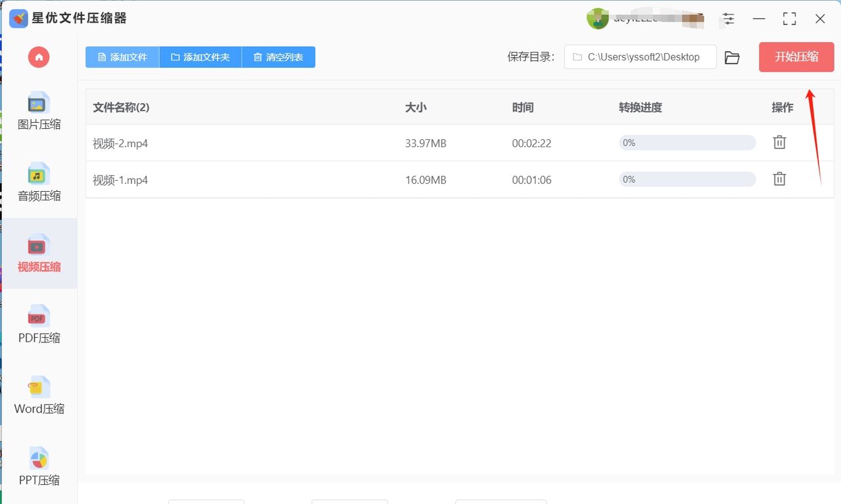Screen dimensions: 841x504
Task: Select the 视频压缩 video compression tab
Action: [x=39, y=254]
